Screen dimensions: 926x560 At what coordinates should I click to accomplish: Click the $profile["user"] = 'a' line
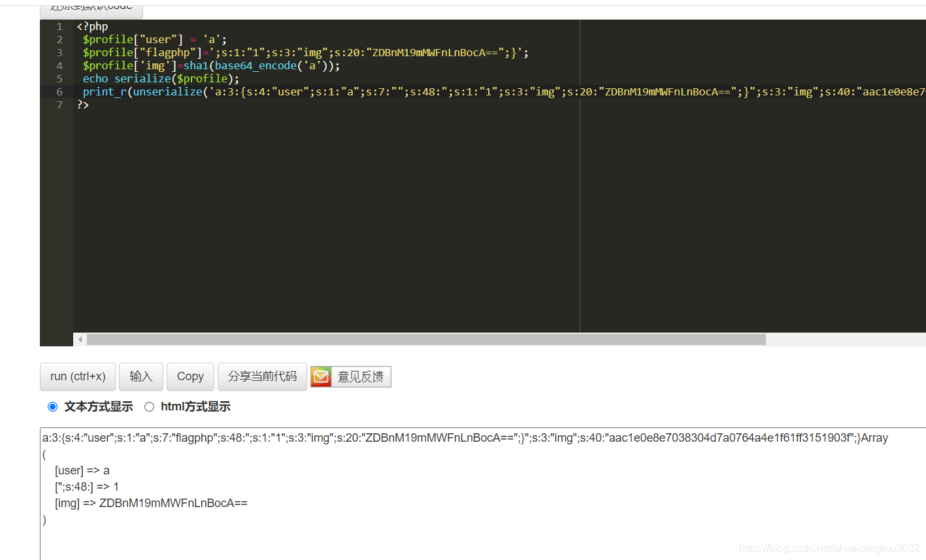[x=155, y=40]
